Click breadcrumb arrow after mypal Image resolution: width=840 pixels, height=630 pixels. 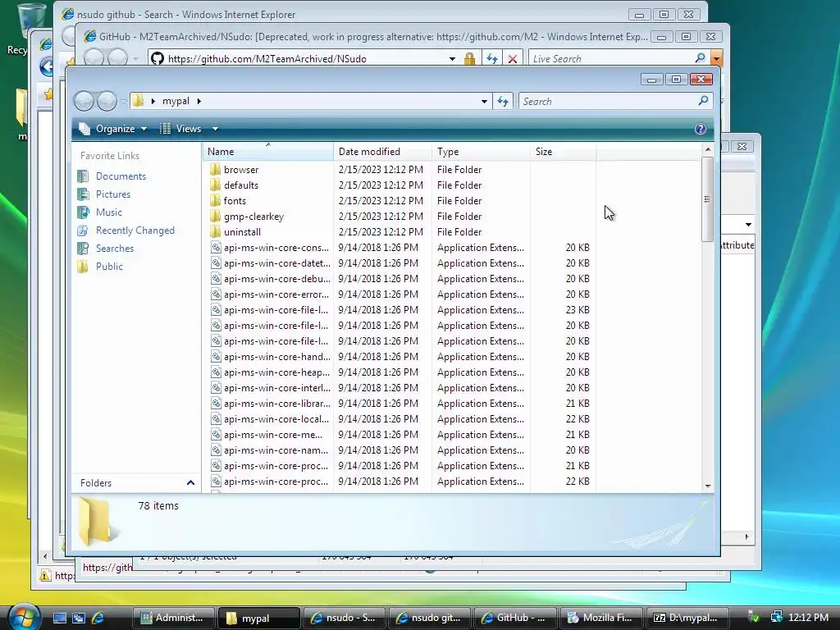click(x=199, y=101)
